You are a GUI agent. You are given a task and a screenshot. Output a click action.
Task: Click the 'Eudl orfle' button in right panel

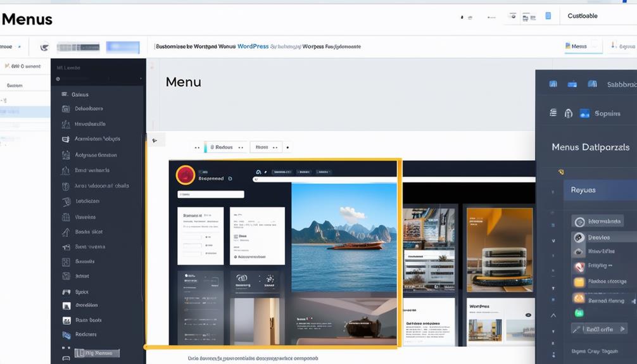(x=599, y=329)
